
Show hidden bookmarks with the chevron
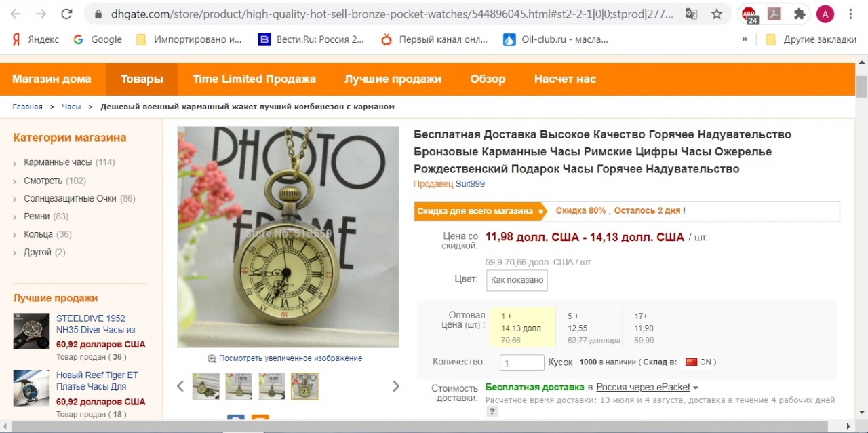[745, 39]
